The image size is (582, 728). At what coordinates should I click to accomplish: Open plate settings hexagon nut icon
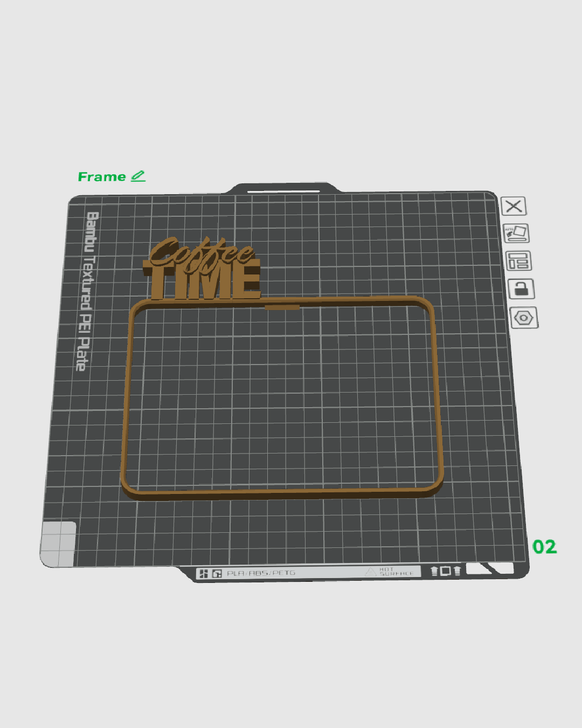[x=524, y=317]
